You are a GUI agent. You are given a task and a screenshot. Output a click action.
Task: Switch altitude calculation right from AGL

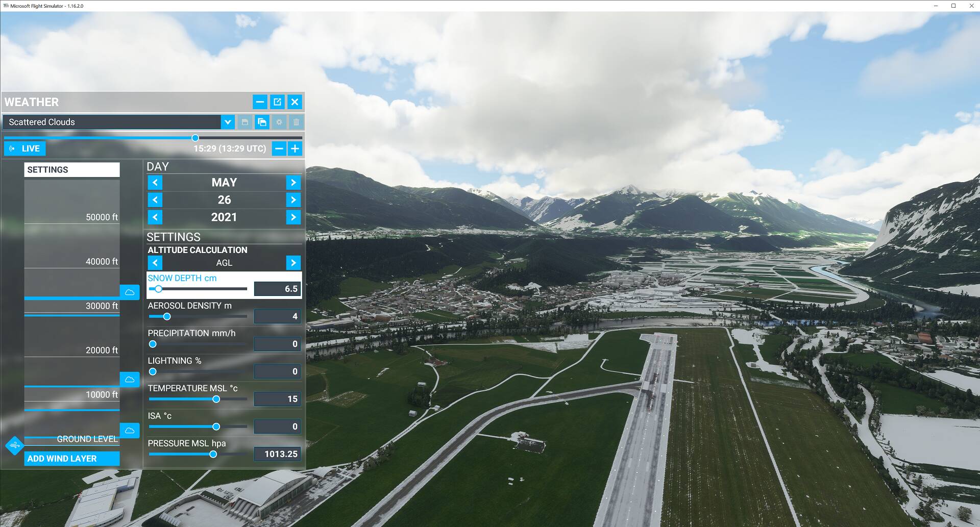[x=293, y=263]
